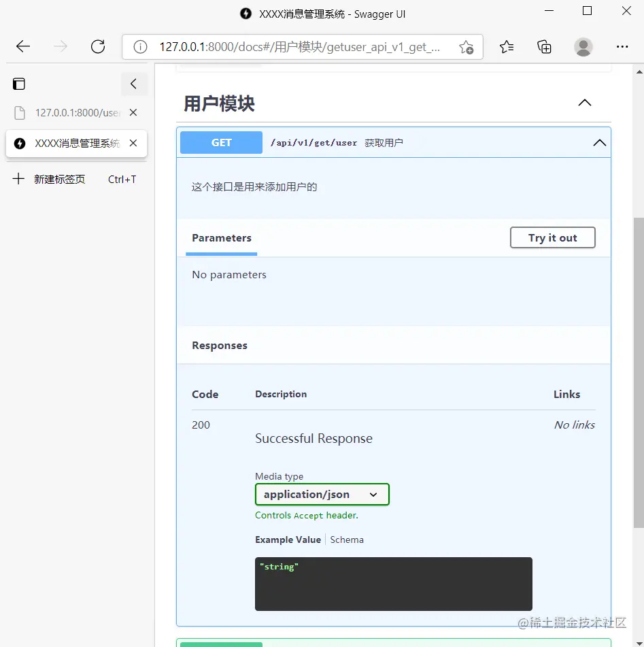
Task: Select the Parameters tab
Action: coord(222,238)
